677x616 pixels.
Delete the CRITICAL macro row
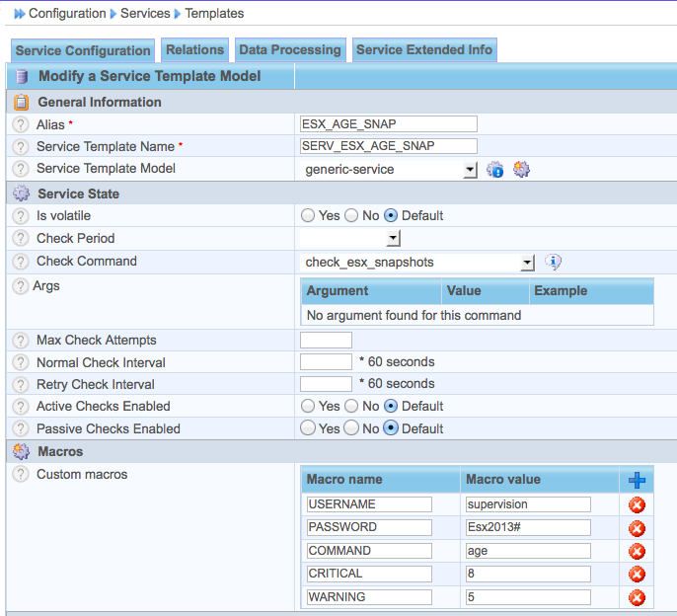pyautogui.click(x=637, y=575)
